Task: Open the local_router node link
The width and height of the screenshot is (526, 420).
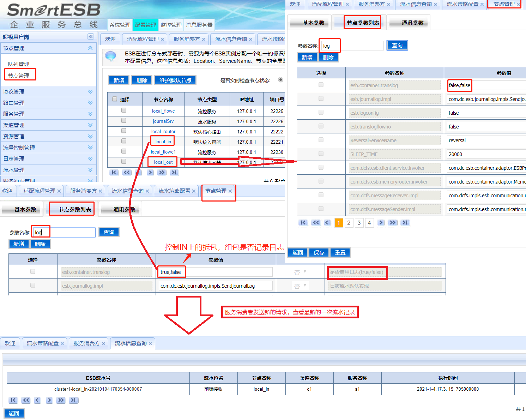Action: 163,132
